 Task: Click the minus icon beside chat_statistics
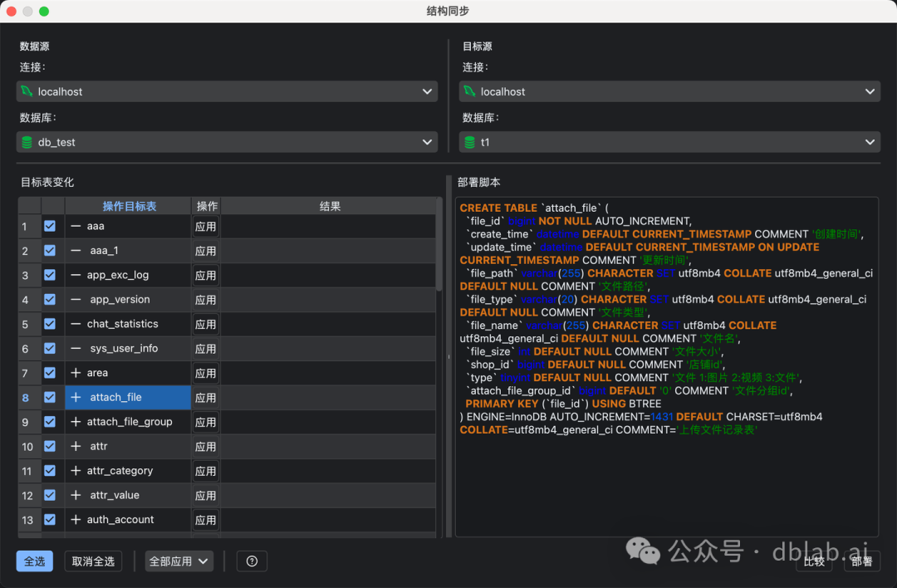coord(76,324)
